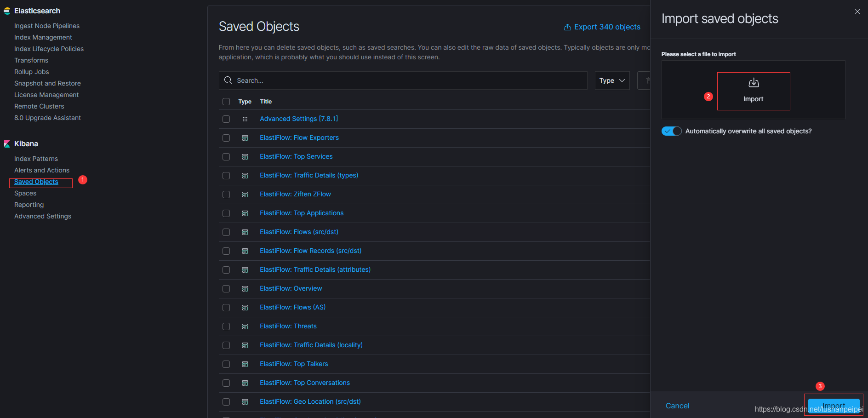Click dashboard icon next to ElastiFlow: Top Conversations
868x418 pixels.
point(245,383)
